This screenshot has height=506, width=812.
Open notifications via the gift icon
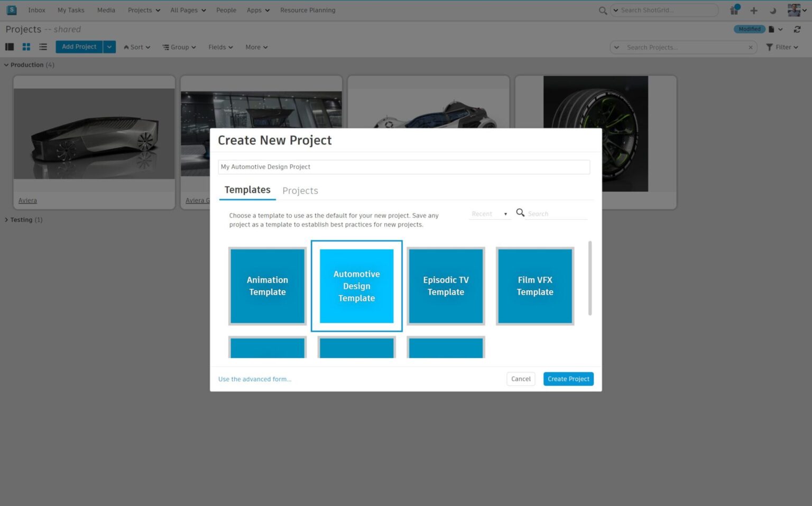(734, 10)
